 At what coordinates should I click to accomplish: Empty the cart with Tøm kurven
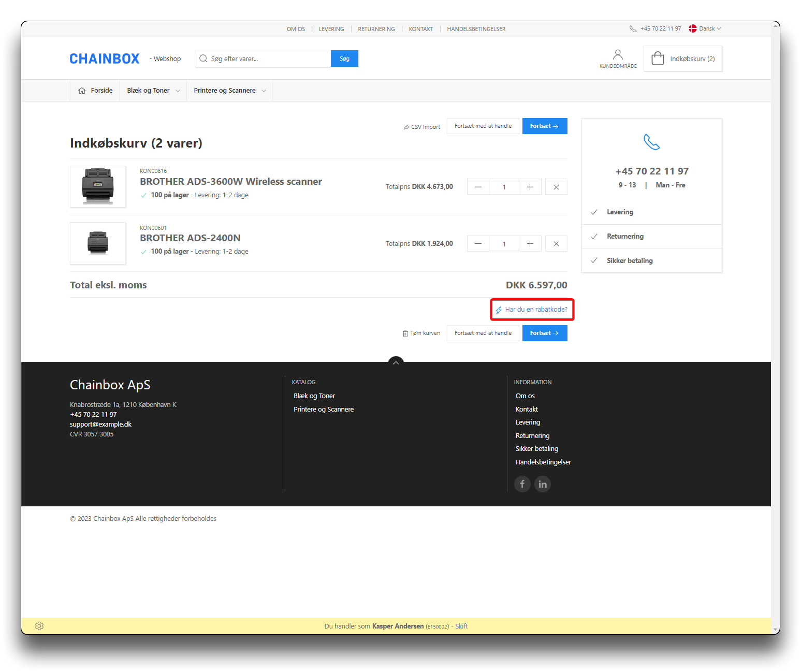(x=421, y=333)
